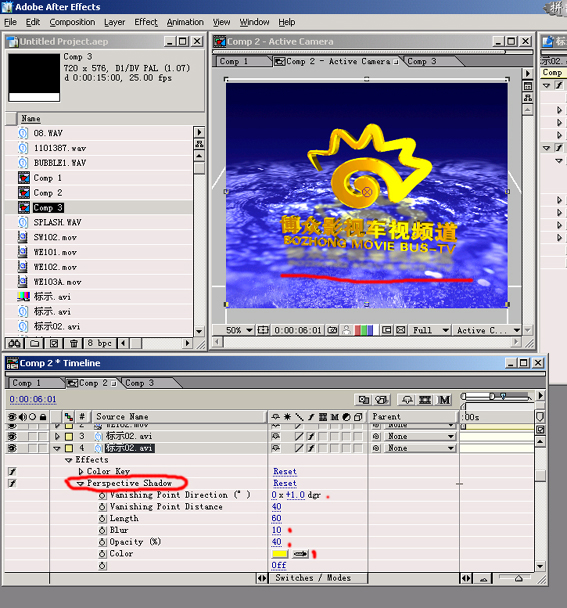Screen dimensions: 567x608
Task: Click the RGB channels icon in Comp window
Action: [x=364, y=330]
